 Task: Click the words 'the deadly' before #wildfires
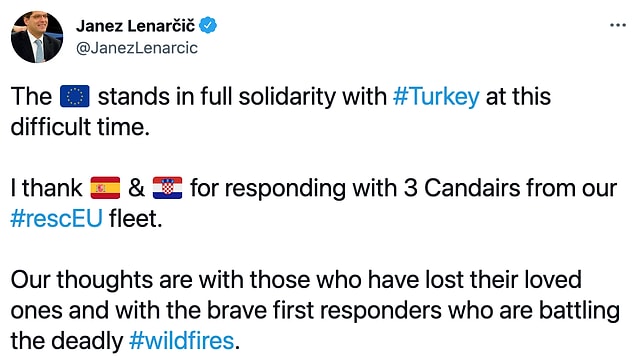[x=67, y=340]
